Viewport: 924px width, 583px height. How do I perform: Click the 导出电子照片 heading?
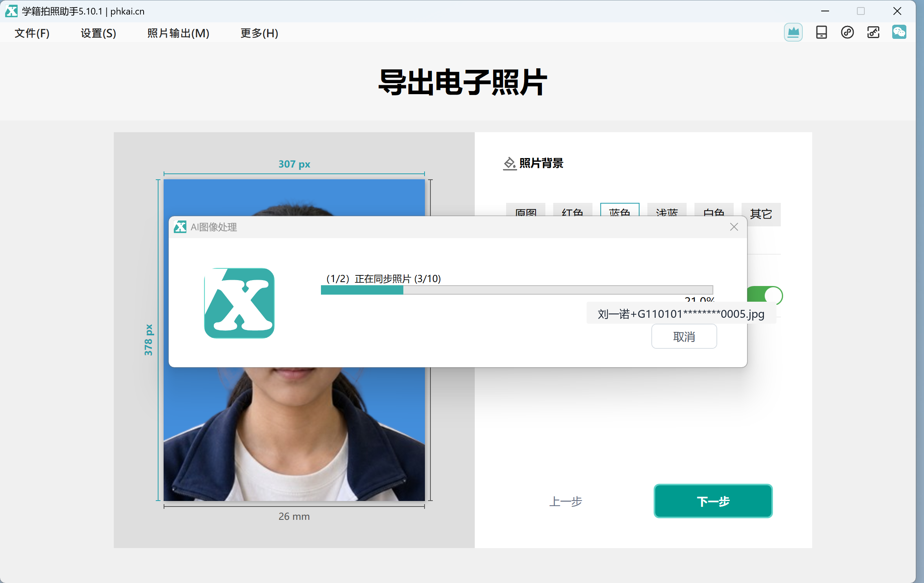tap(462, 82)
